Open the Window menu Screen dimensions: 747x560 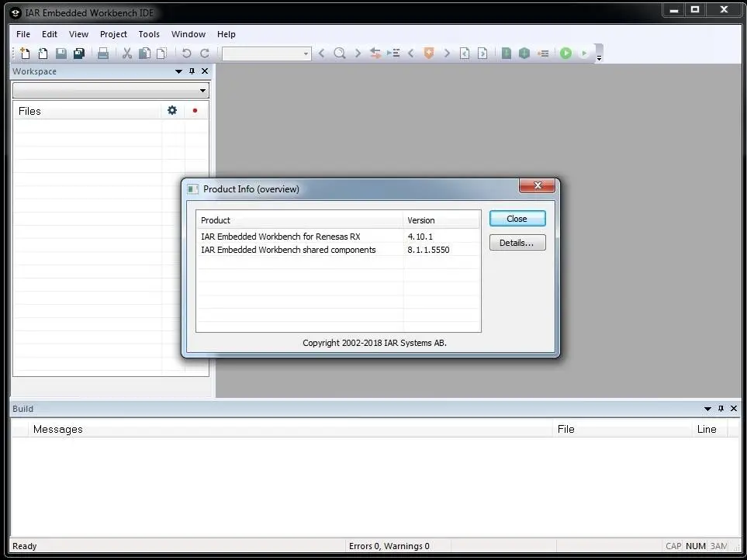[x=188, y=34]
